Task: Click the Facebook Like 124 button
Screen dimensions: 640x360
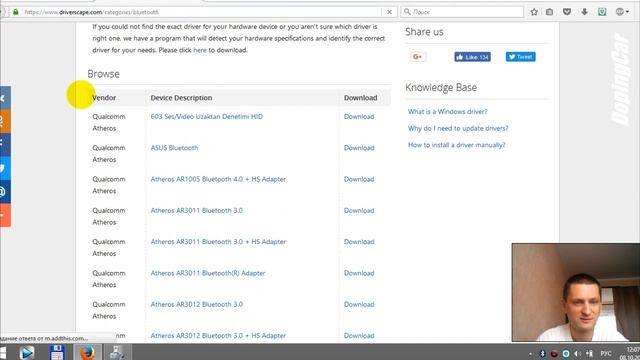Action: tap(472, 57)
